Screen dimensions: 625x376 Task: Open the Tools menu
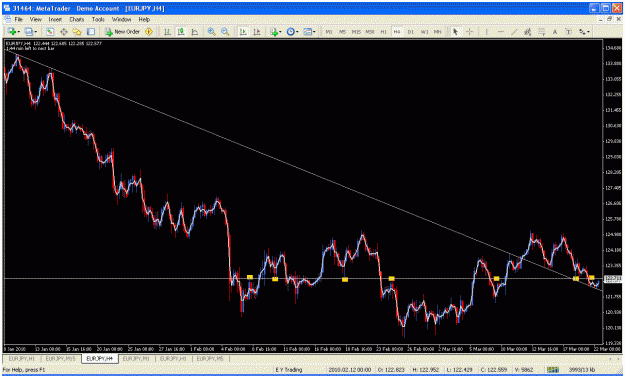point(98,19)
